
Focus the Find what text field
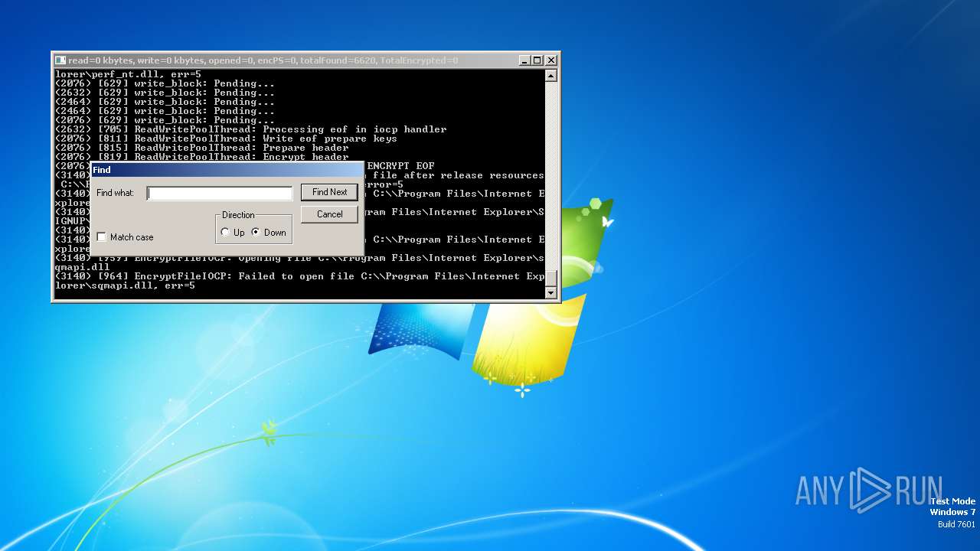click(220, 194)
